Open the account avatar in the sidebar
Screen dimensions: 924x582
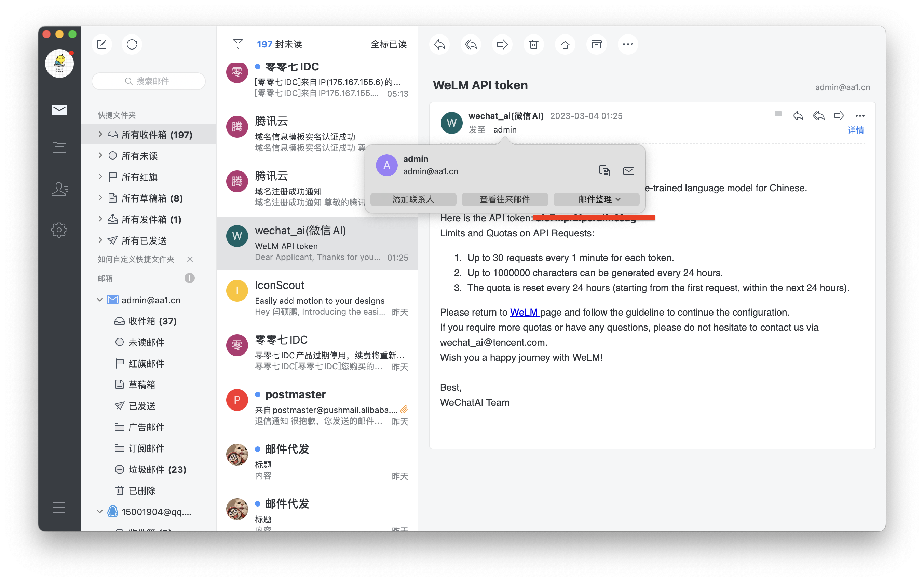pyautogui.click(x=59, y=64)
